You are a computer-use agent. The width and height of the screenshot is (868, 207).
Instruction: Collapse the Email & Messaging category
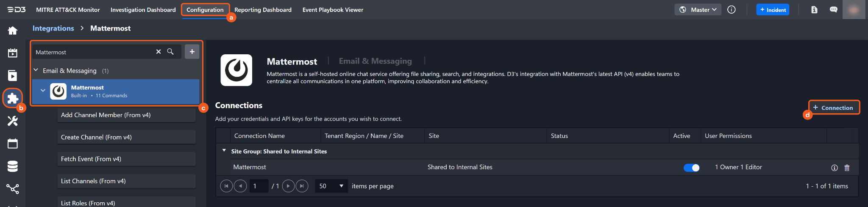tap(36, 70)
